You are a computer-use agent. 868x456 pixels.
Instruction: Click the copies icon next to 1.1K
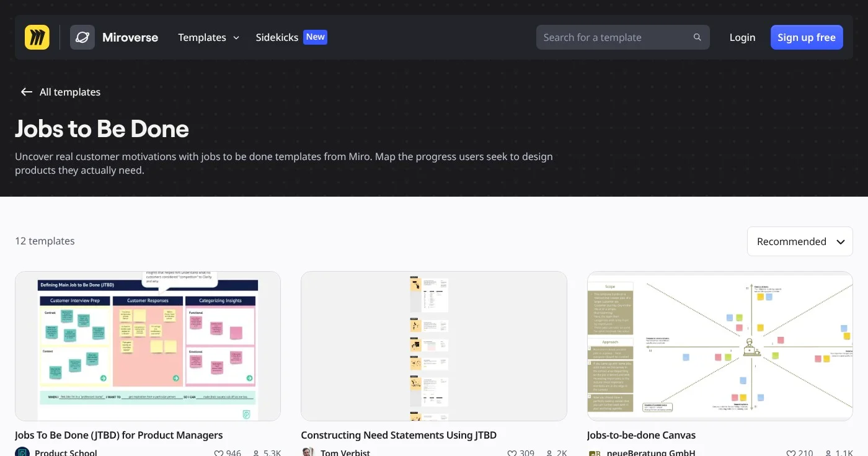pyautogui.click(x=828, y=453)
